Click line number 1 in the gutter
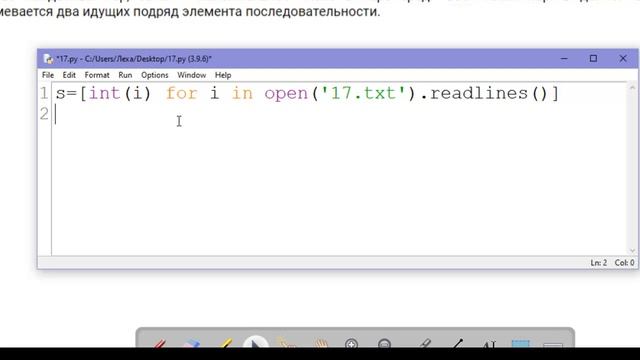This screenshot has width=640, height=360. 44,93
